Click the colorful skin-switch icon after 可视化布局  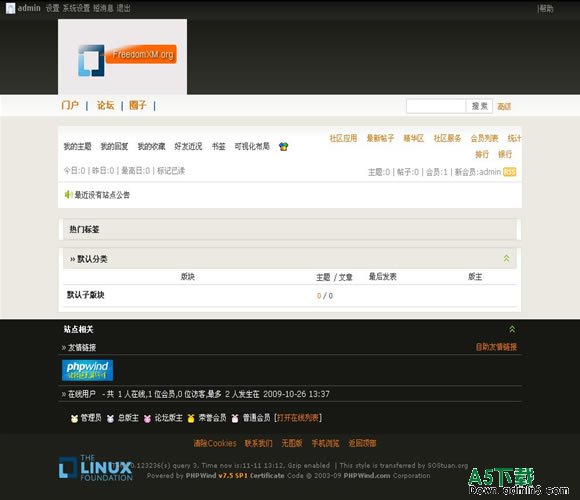283,147
